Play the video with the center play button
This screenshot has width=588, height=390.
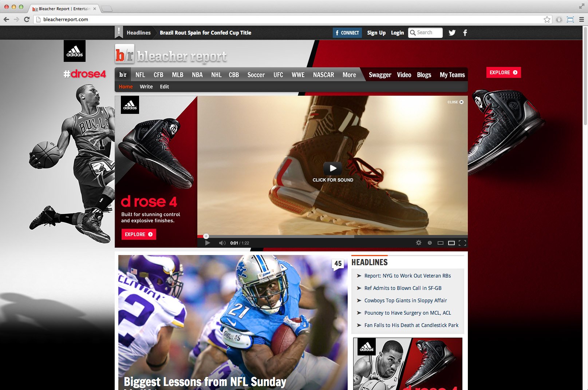(x=333, y=168)
